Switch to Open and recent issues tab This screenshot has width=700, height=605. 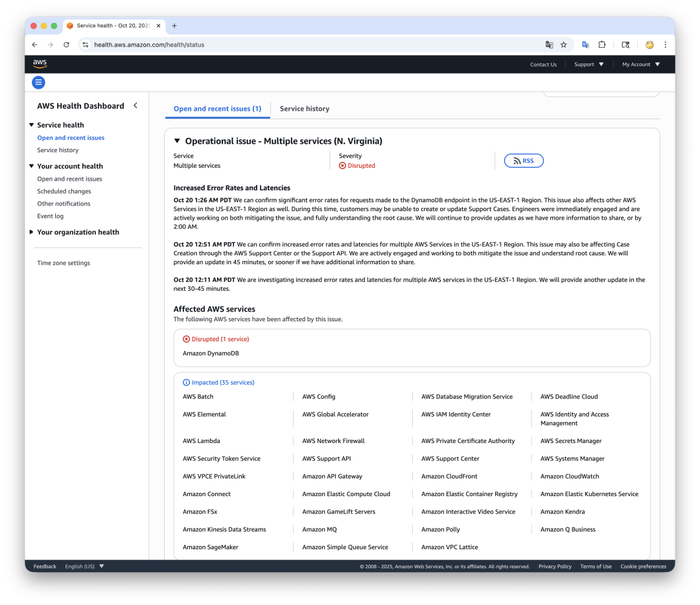[217, 108]
